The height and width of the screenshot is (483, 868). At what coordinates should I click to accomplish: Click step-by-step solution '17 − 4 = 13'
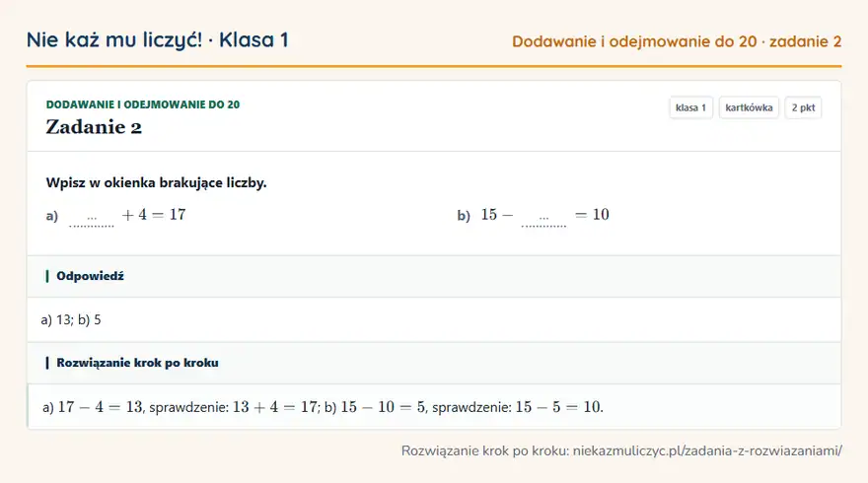pyautogui.click(x=101, y=407)
